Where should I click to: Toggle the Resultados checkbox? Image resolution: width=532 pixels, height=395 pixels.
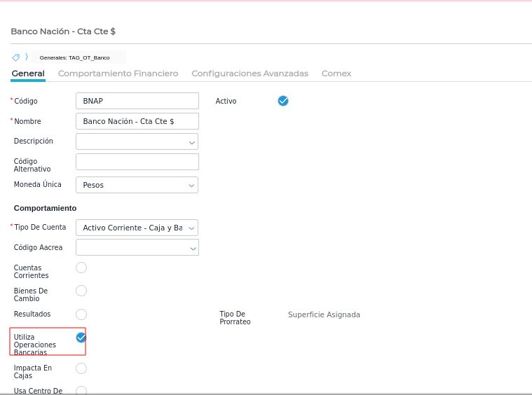(x=81, y=314)
